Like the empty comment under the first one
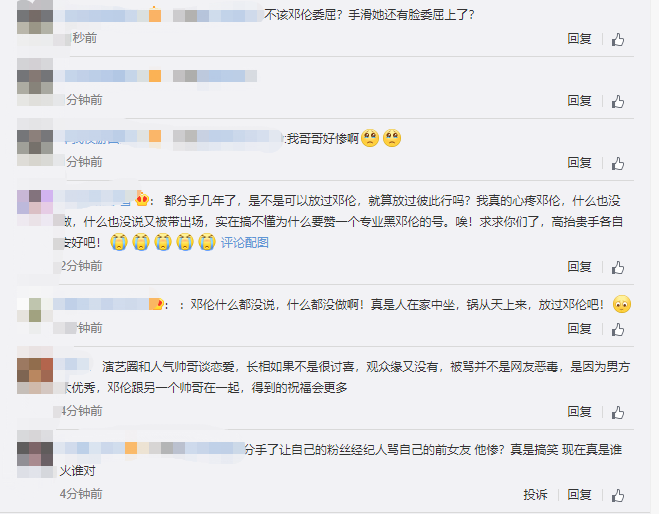The image size is (659, 514). (618, 101)
